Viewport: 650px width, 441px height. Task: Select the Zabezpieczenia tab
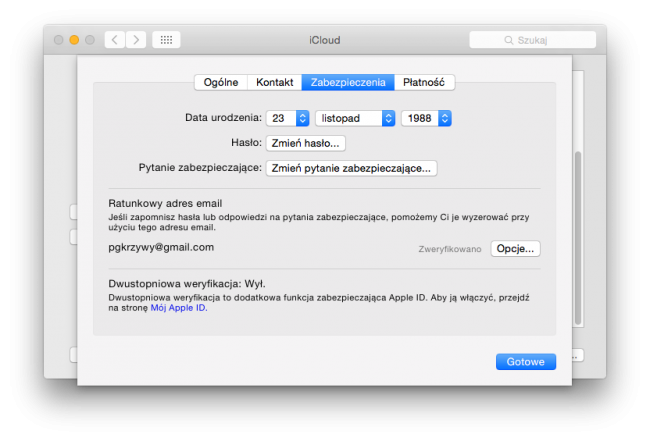click(x=348, y=82)
